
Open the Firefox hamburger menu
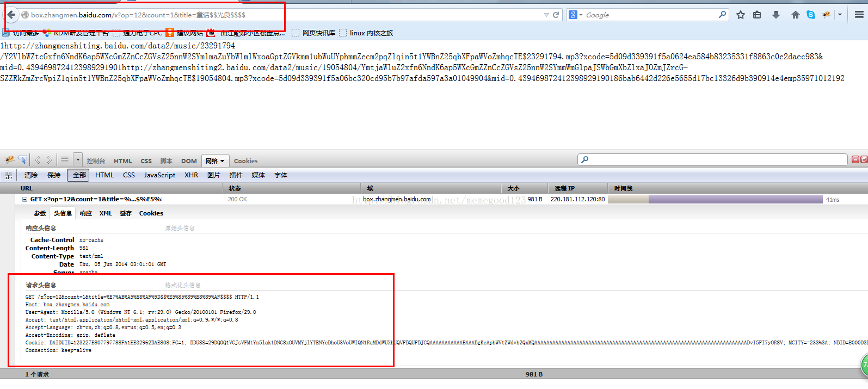click(859, 15)
